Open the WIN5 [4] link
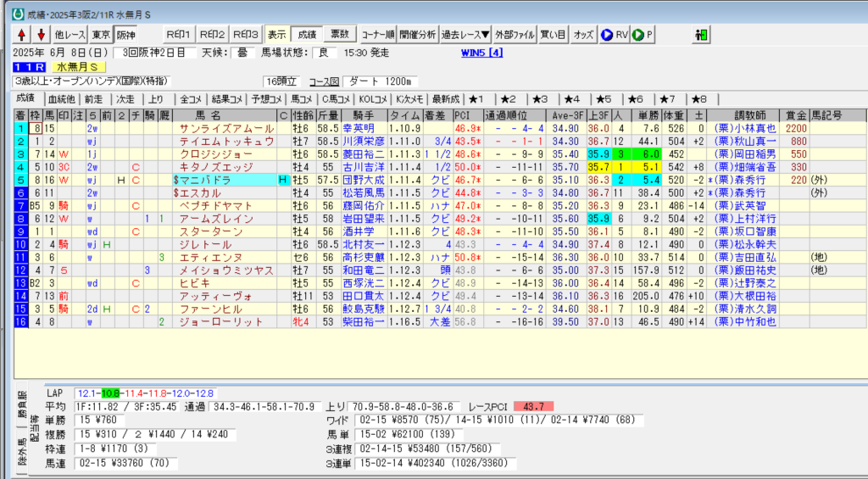868x479 pixels. click(481, 52)
